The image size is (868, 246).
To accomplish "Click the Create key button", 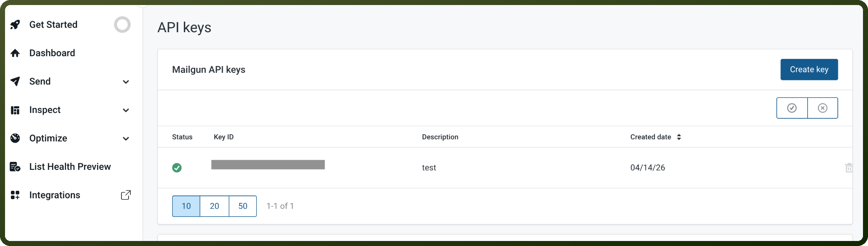I will pyautogui.click(x=809, y=69).
